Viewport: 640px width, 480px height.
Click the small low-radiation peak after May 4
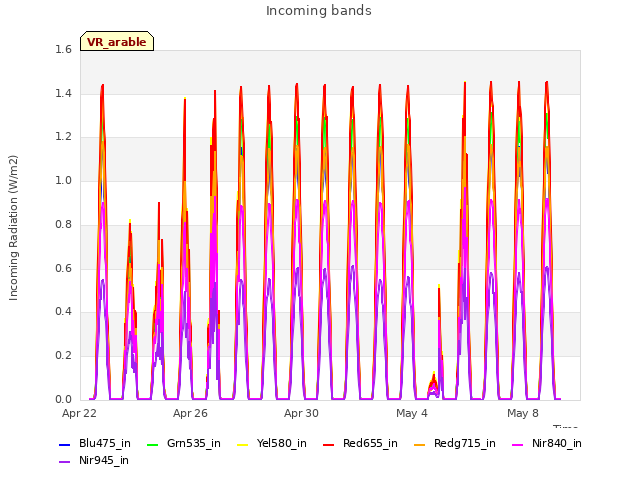pos(433,386)
